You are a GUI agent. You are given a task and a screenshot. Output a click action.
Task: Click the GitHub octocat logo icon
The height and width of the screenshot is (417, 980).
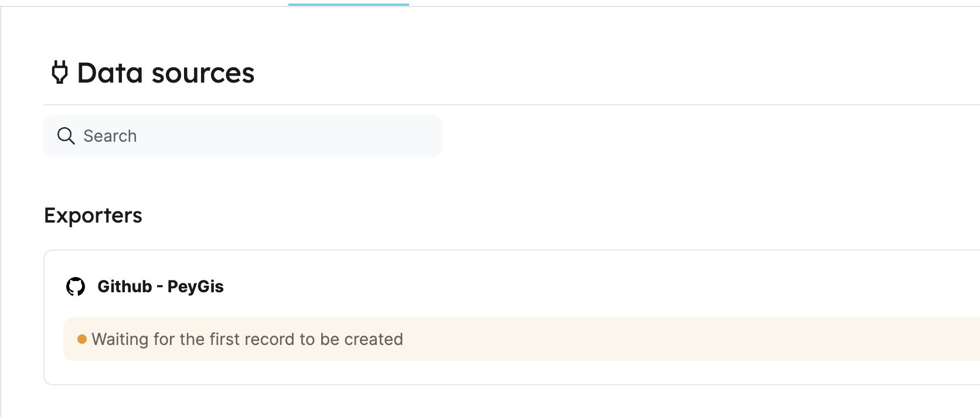[x=76, y=286]
